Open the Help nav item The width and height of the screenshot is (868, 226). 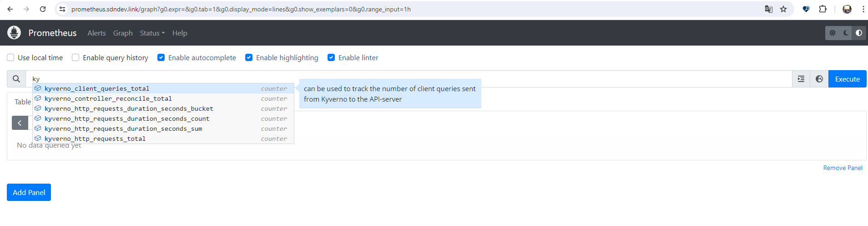(180, 33)
